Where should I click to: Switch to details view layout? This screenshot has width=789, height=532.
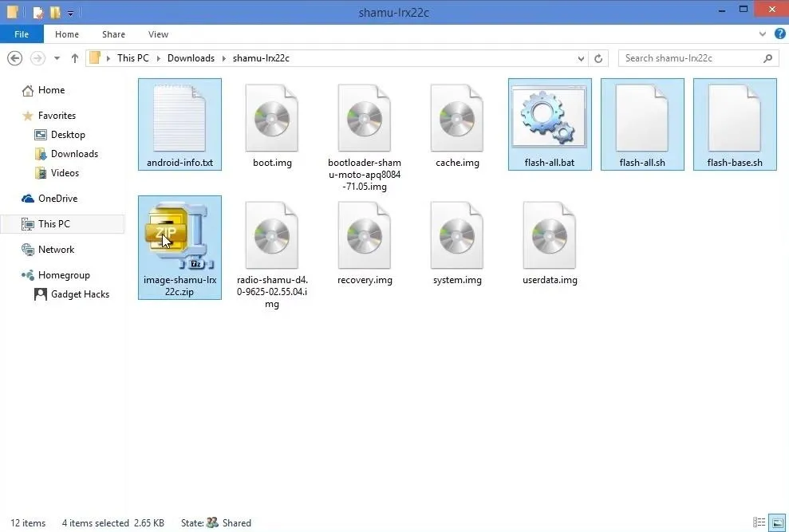(759, 522)
